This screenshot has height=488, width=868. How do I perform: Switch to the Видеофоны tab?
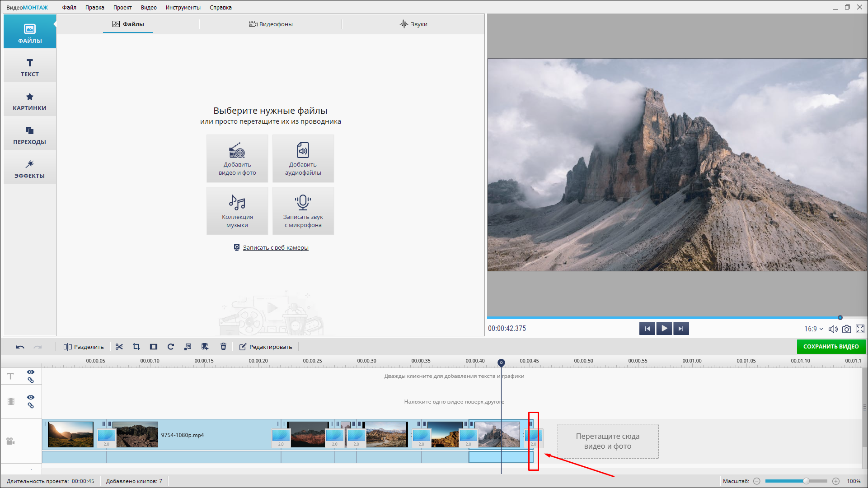click(271, 24)
